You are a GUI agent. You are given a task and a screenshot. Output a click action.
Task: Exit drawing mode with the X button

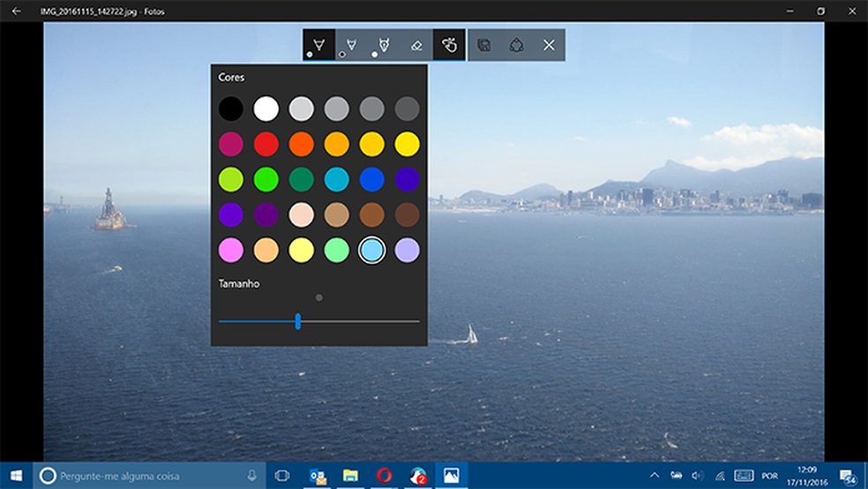(x=549, y=45)
